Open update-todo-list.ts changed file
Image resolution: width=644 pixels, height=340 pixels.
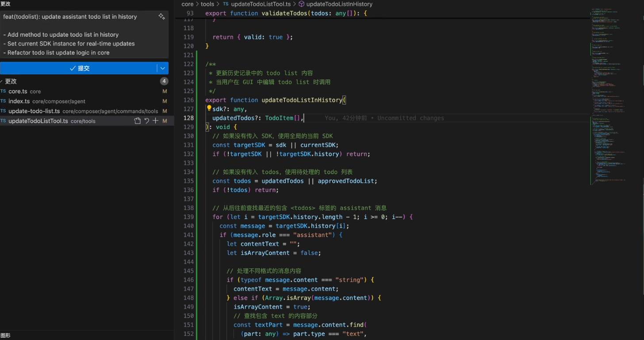(x=34, y=111)
